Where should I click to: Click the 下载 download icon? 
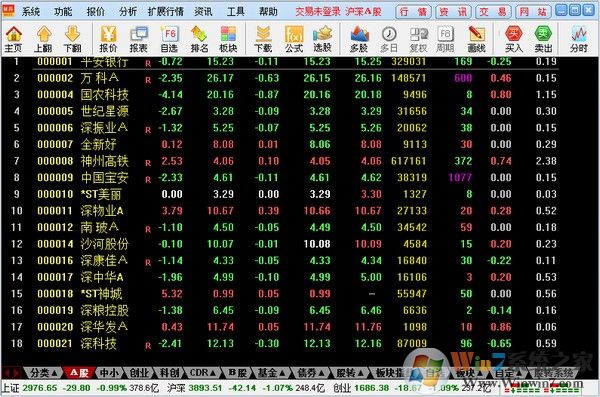[x=263, y=39]
